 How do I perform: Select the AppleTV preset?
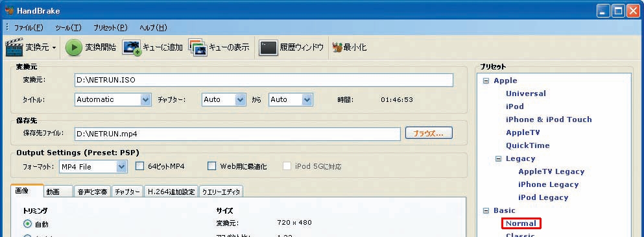pos(523,132)
